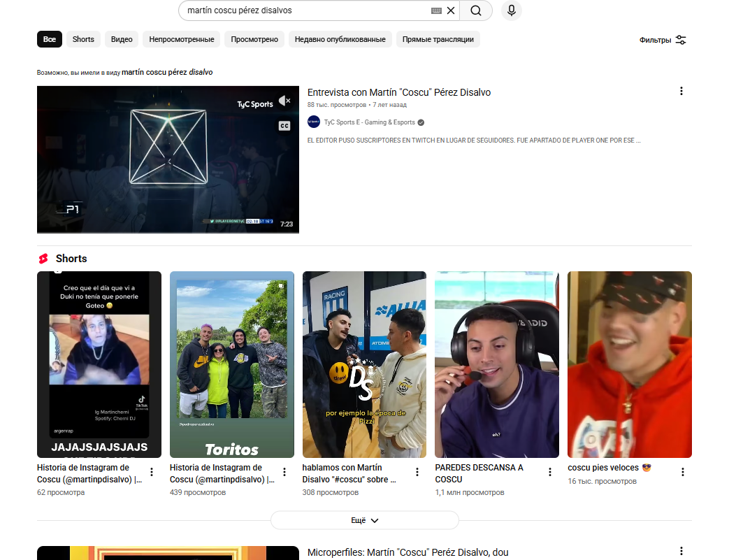Image resolution: width=729 pixels, height=560 pixels.
Task: Select the Видео filter chip
Action: [122, 39]
